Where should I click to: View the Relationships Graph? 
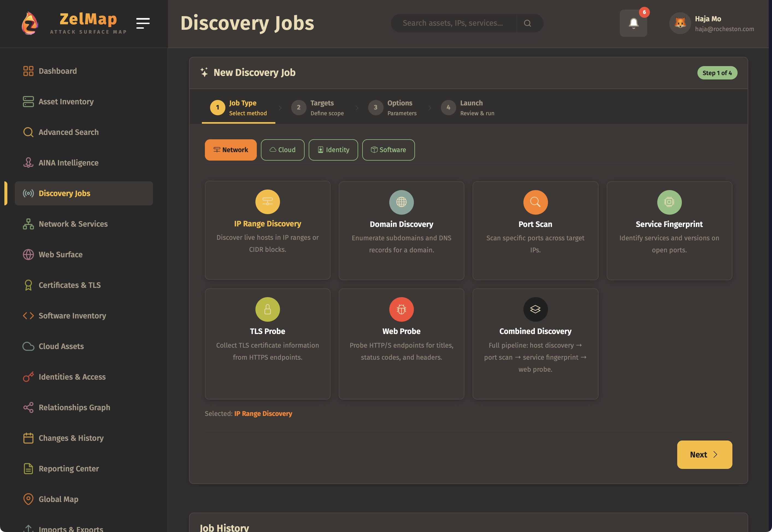[74, 407]
